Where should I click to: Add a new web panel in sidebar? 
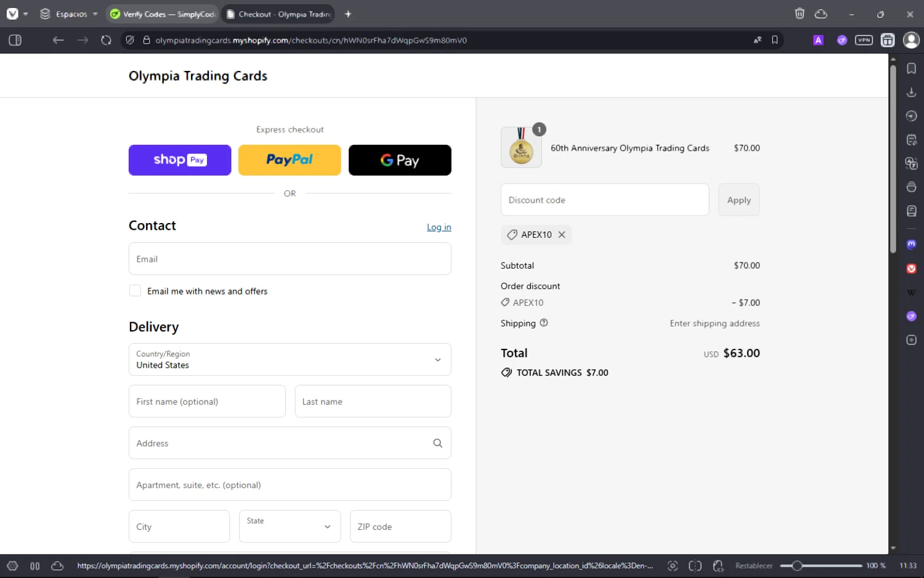(912, 340)
